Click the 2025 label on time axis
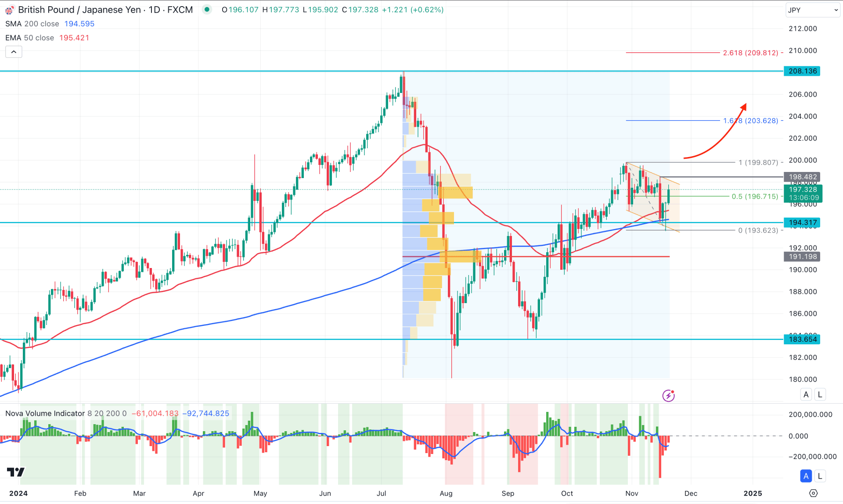This screenshot has height=504, width=843. [x=753, y=493]
